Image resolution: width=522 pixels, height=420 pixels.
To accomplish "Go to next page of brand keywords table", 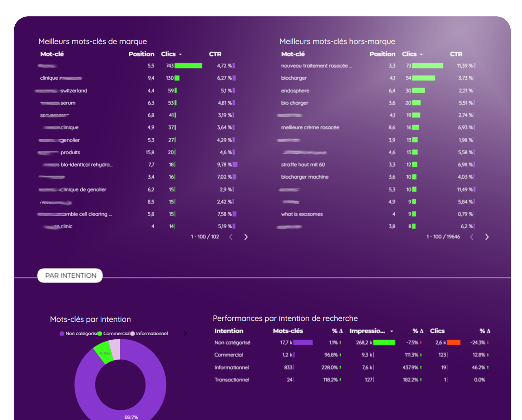I will click(246, 237).
